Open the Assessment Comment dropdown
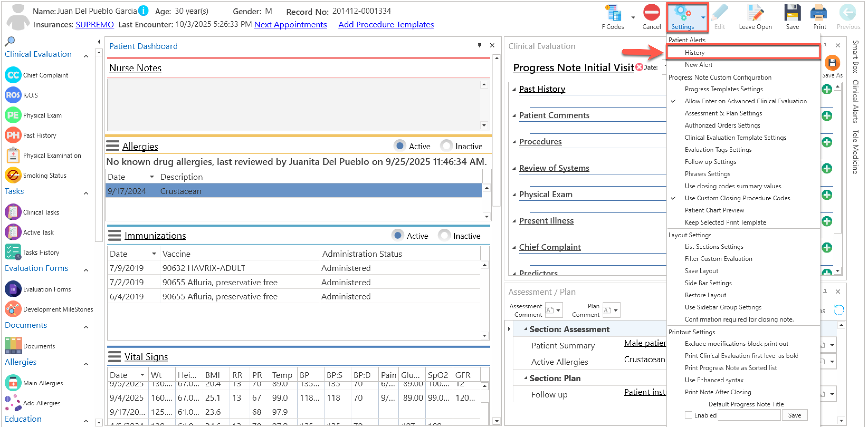The width and height of the screenshot is (868, 427). click(x=558, y=310)
